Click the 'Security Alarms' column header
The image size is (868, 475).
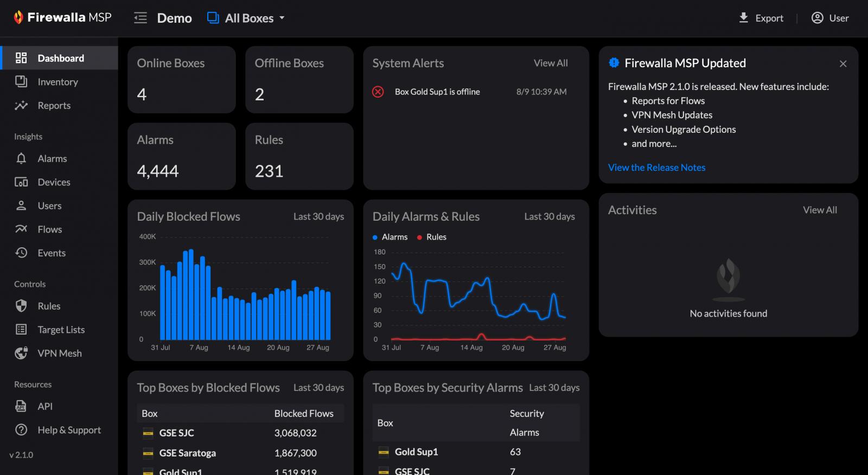click(x=527, y=423)
